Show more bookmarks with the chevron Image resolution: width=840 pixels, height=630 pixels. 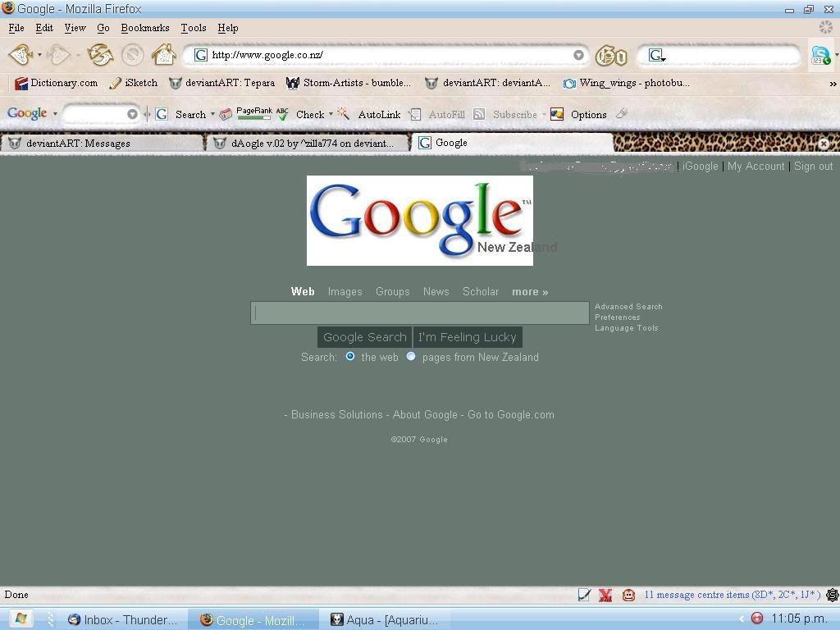[x=833, y=84]
